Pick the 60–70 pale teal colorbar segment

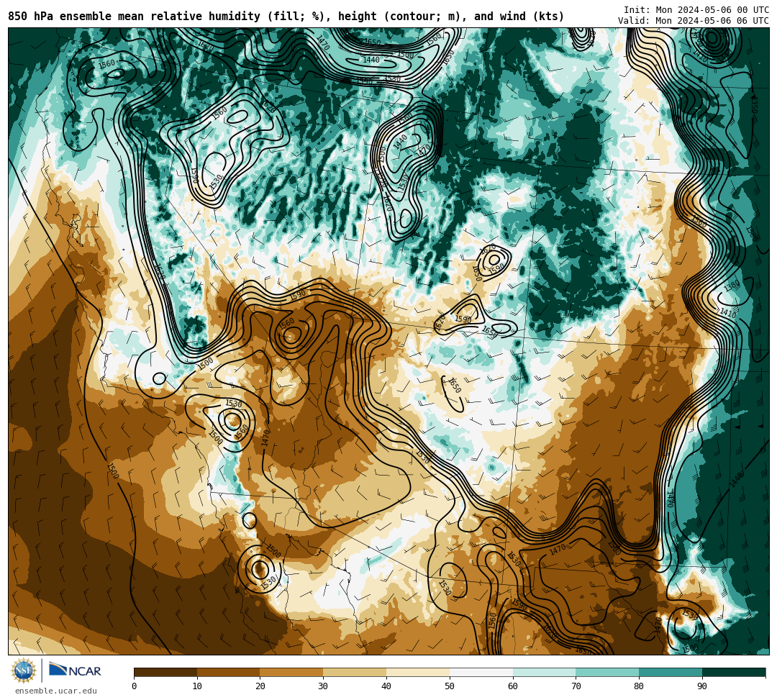(544, 672)
